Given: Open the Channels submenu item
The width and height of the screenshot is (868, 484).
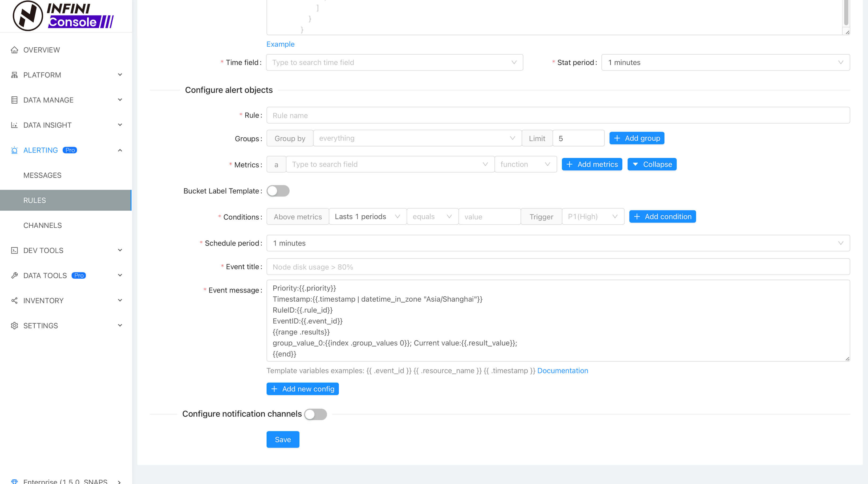Looking at the screenshot, I should (66, 225).
